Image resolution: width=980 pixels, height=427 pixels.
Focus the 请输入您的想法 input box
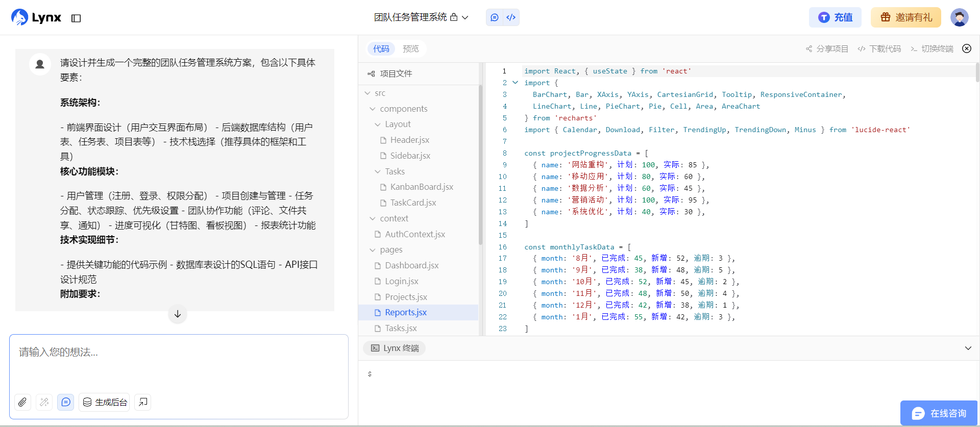tap(179, 362)
